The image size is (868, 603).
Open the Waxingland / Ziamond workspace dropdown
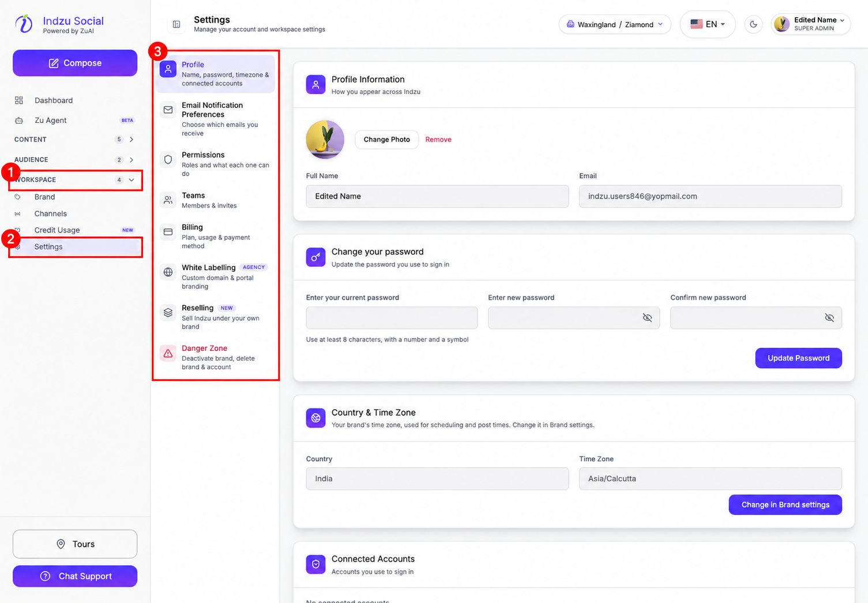(615, 24)
